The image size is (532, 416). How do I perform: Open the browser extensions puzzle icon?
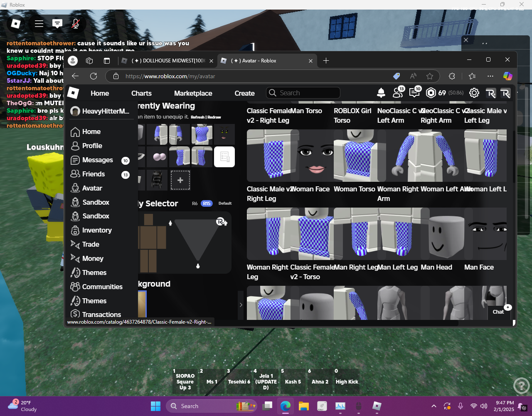[452, 76]
